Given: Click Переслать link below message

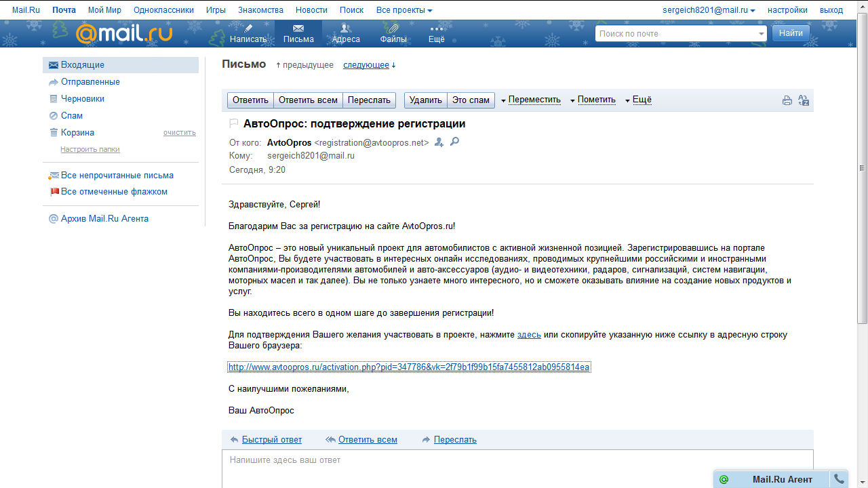Looking at the screenshot, I should coord(455,440).
